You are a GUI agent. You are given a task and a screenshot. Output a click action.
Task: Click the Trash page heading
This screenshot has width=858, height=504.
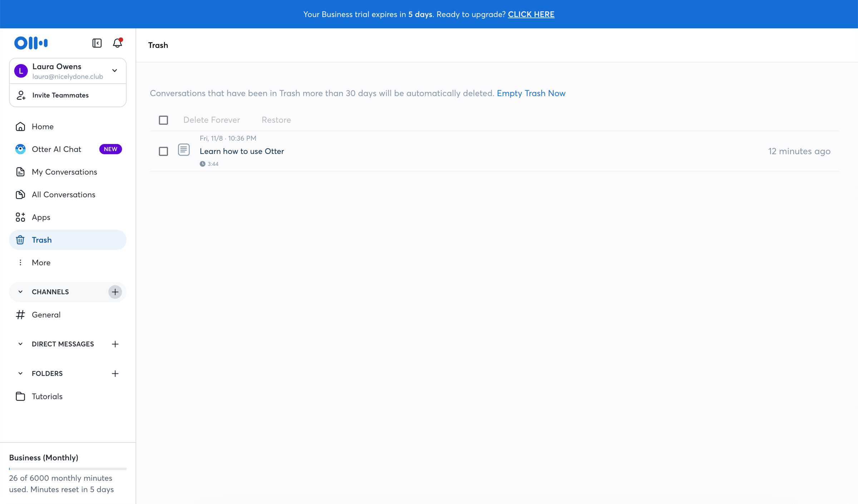tap(158, 45)
